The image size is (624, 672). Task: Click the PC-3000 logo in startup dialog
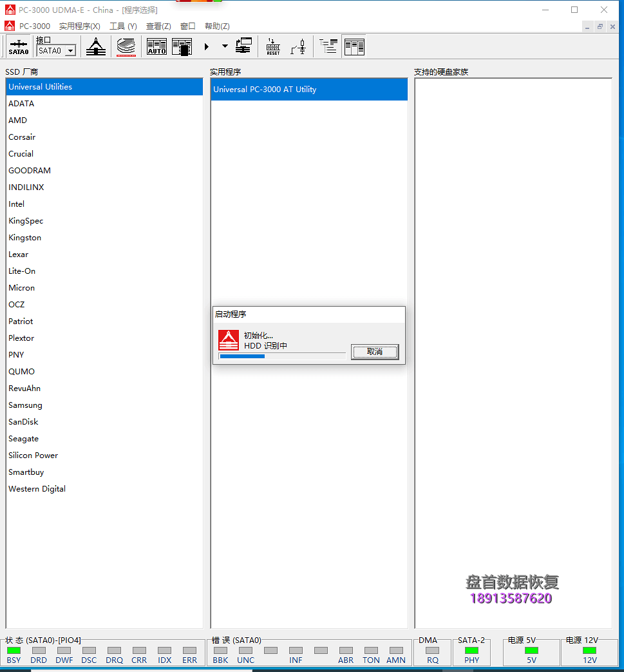pyautogui.click(x=229, y=340)
